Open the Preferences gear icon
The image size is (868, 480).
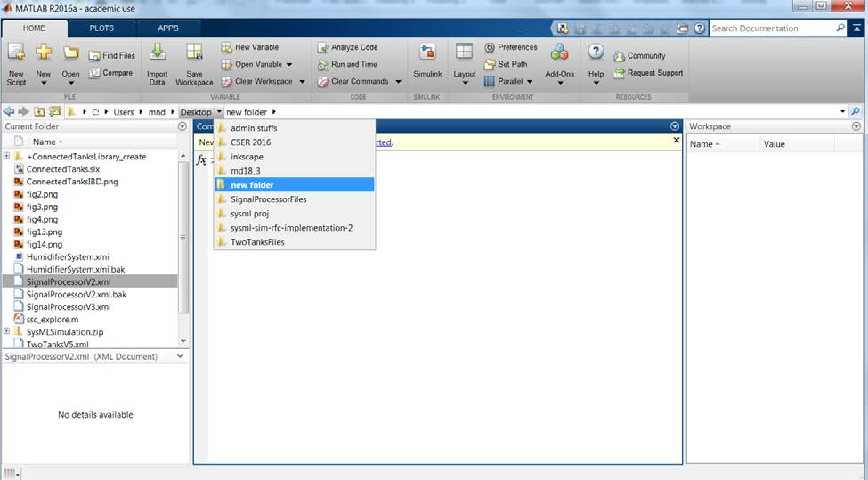click(x=491, y=47)
